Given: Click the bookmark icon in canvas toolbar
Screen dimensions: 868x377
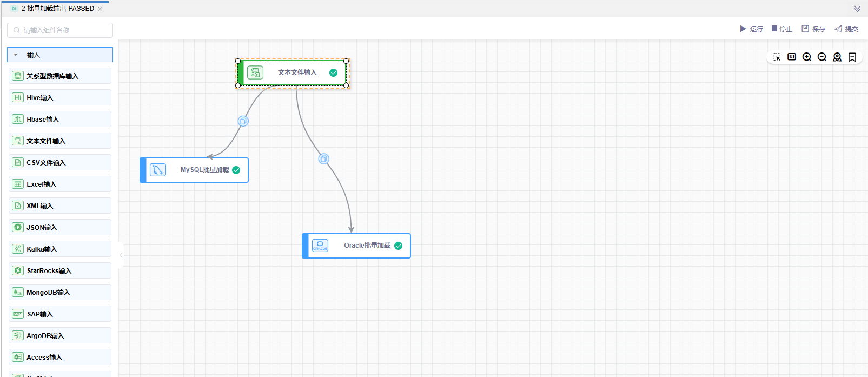Looking at the screenshot, I should 852,57.
